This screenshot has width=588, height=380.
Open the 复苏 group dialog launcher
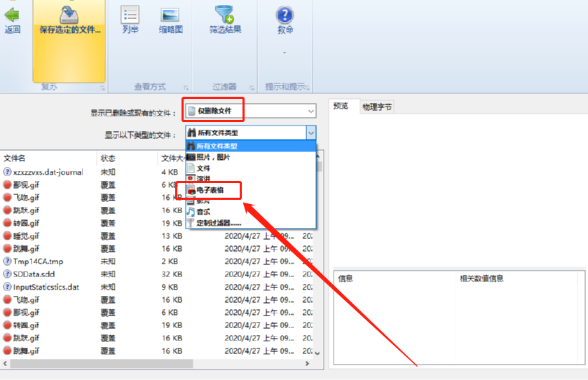coord(102,88)
